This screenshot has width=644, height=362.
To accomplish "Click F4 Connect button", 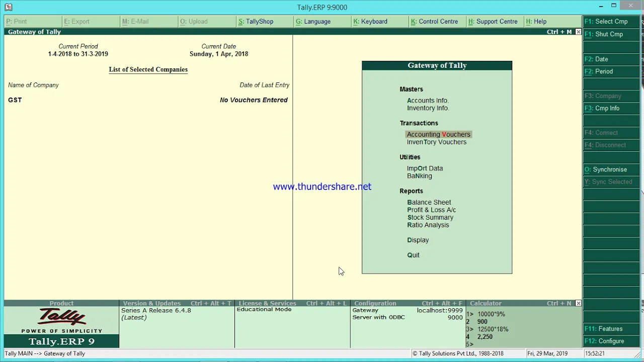I will pyautogui.click(x=611, y=133).
